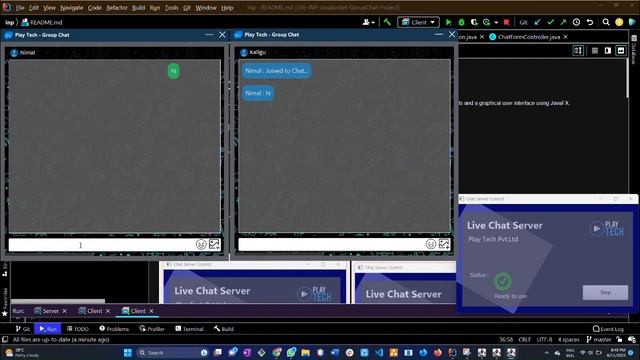Open Client run configuration dropdown
Image resolution: width=640 pixels, height=360 pixels.
pos(418,22)
